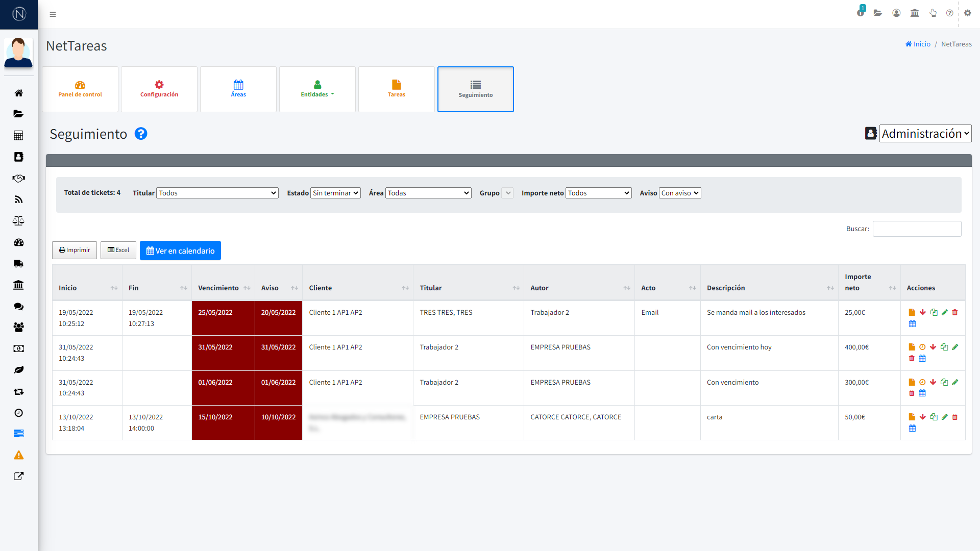Open the Aviso 'Con aviso' dropdown

coord(680,193)
